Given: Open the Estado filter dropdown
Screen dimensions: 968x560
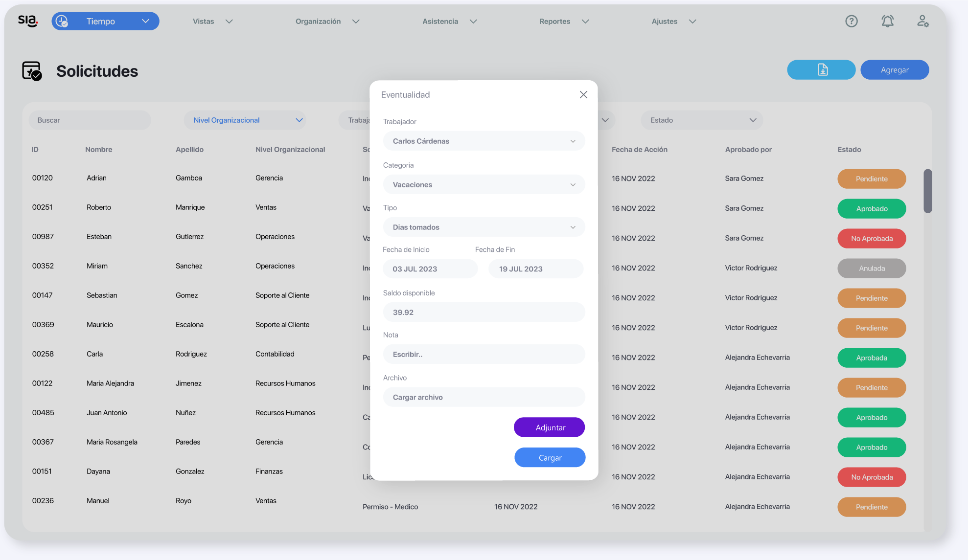Looking at the screenshot, I should [x=702, y=120].
